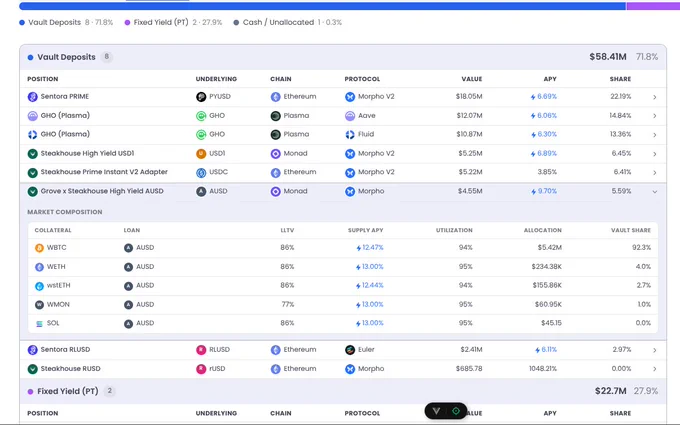Image resolution: width=680 pixels, height=425 pixels.
Task: Click AUSD underlying icon in Grove row
Action: click(201, 191)
